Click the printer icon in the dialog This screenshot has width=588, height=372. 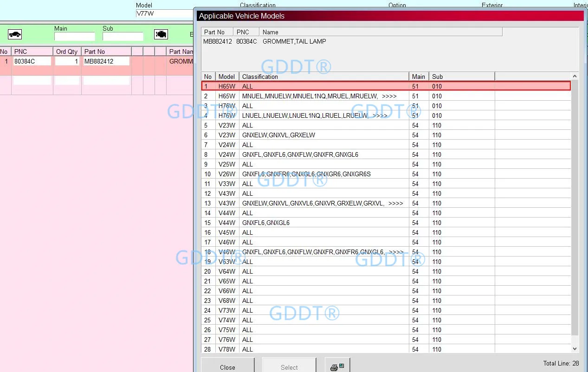tap(337, 366)
